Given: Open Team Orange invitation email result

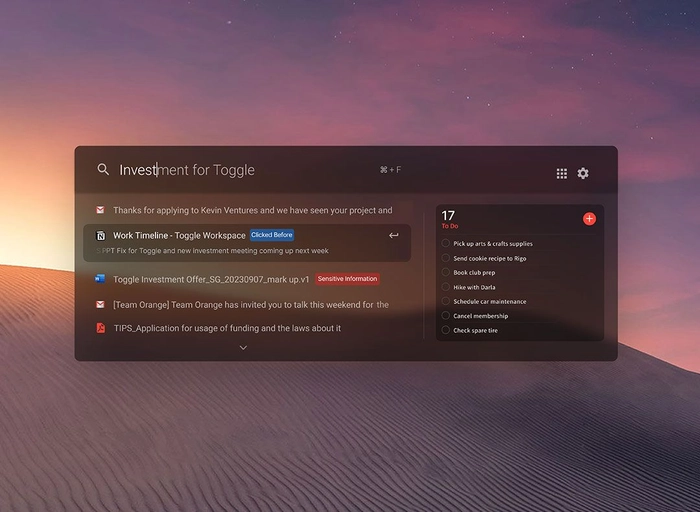Looking at the screenshot, I should 250,304.
